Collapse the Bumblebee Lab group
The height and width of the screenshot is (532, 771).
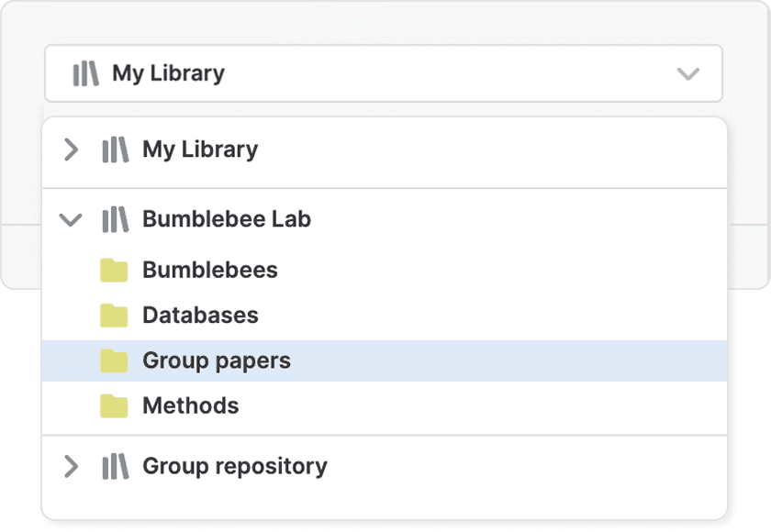coord(71,219)
